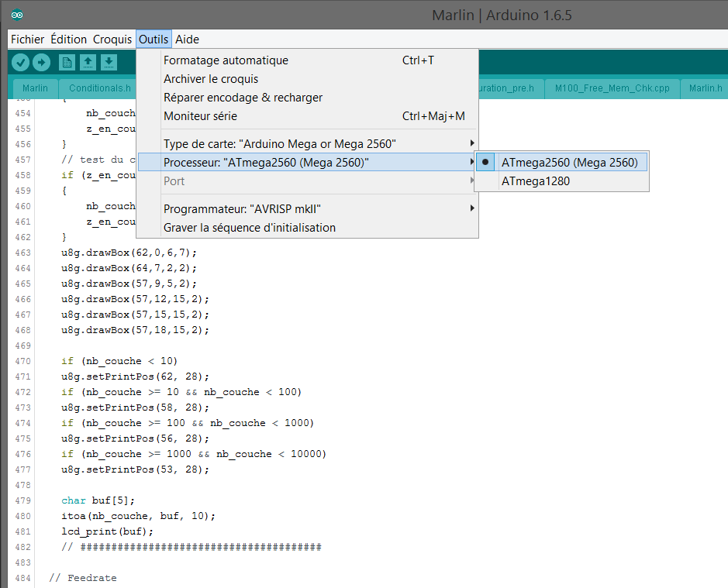Click code line u8g.drawBox(57,15,15,2);
The image size is (728, 588).
(135, 315)
